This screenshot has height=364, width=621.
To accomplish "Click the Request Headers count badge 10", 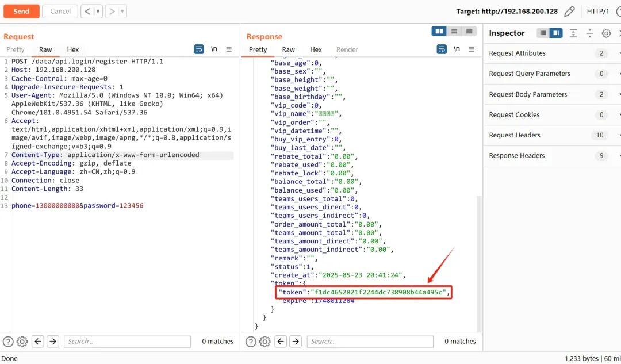I will (600, 136).
